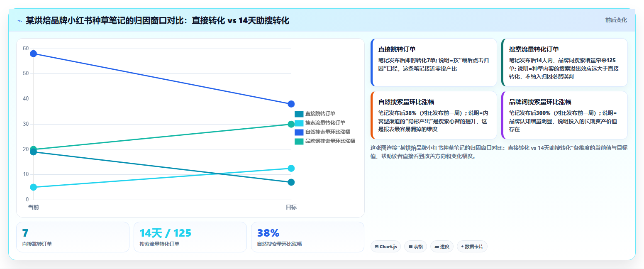Open the 搜索流量转化订单 description card
This screenshot has height=269, width=644.
click(x=564, y=62)
